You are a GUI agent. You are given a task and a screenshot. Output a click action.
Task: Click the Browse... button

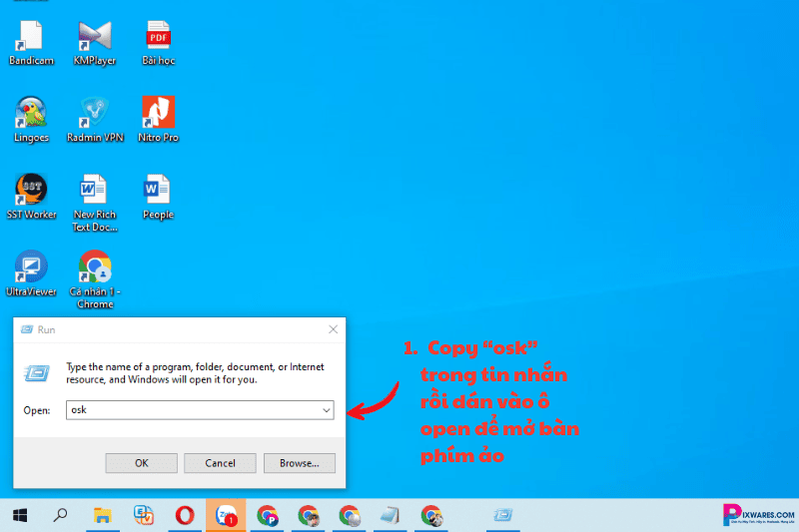click(299, 463)
